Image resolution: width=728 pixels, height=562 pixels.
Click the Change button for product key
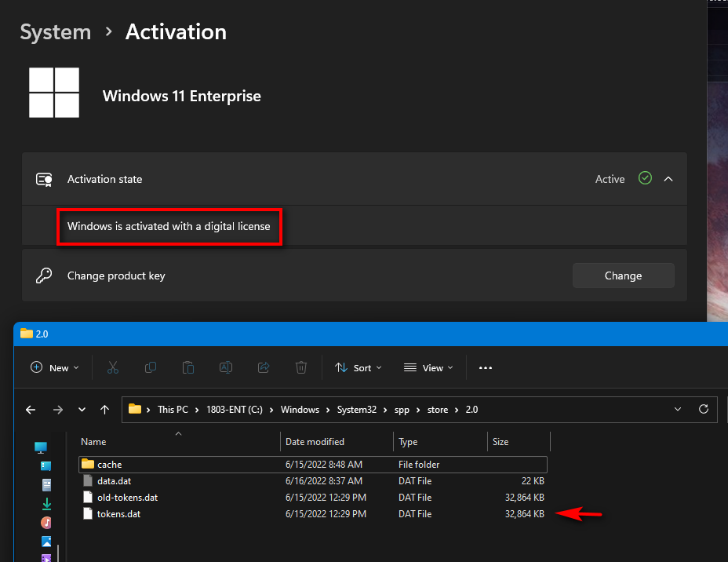[x=623, y=276]
